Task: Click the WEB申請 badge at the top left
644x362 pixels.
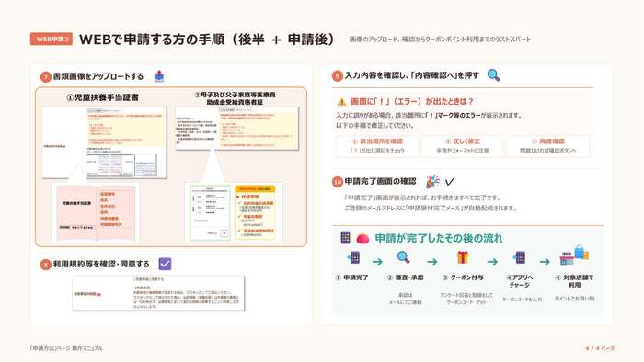Action: pyautogui.click(x=51, y=39)
